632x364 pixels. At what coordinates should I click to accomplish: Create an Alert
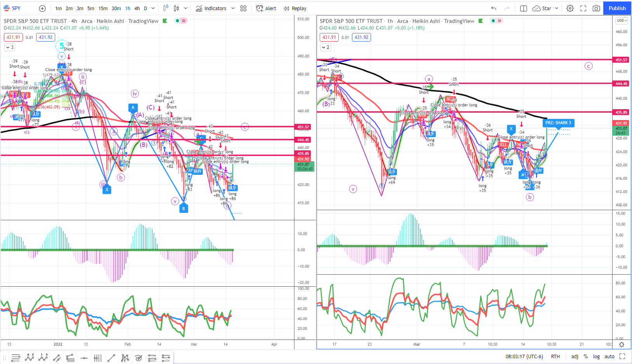[x=266, y=8]
